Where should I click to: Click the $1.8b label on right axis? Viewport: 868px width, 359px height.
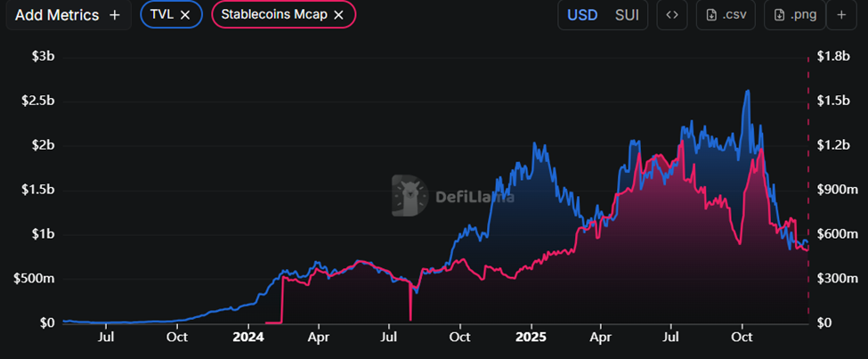pos(836,57)
